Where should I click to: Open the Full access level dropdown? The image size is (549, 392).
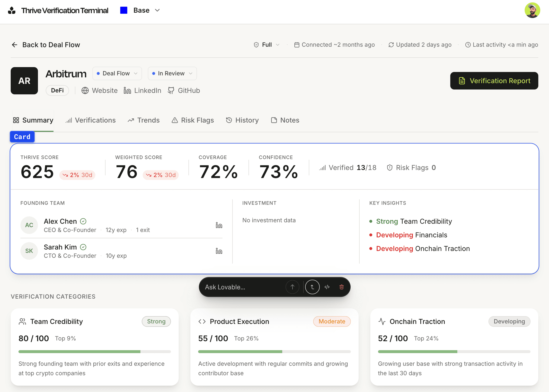tap(267, 45)
